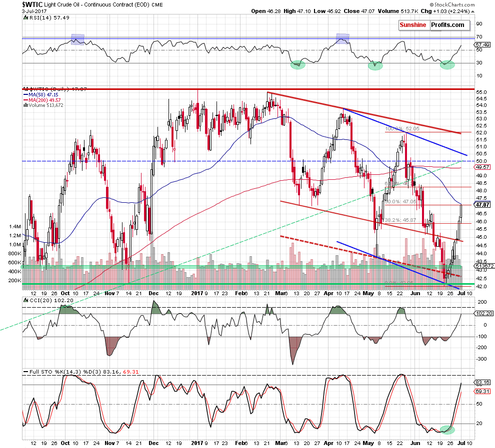Click the 69.31 stochastic value tag at right axis
This screenshot has height=448, width=495.
[x=482, y=391]
